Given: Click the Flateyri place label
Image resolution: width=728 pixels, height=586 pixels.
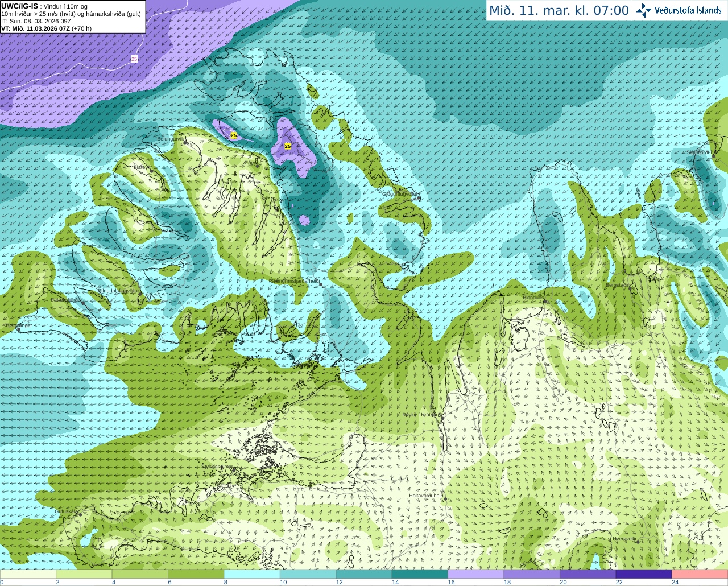Looking at the screenshot, I should click(142, 167).
